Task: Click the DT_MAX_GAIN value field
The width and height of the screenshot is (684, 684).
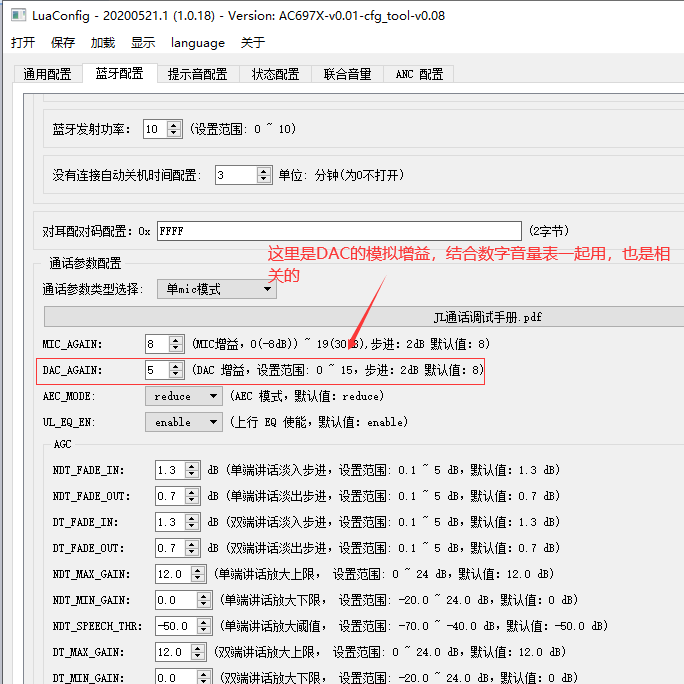Action: [x=173, y=652]
